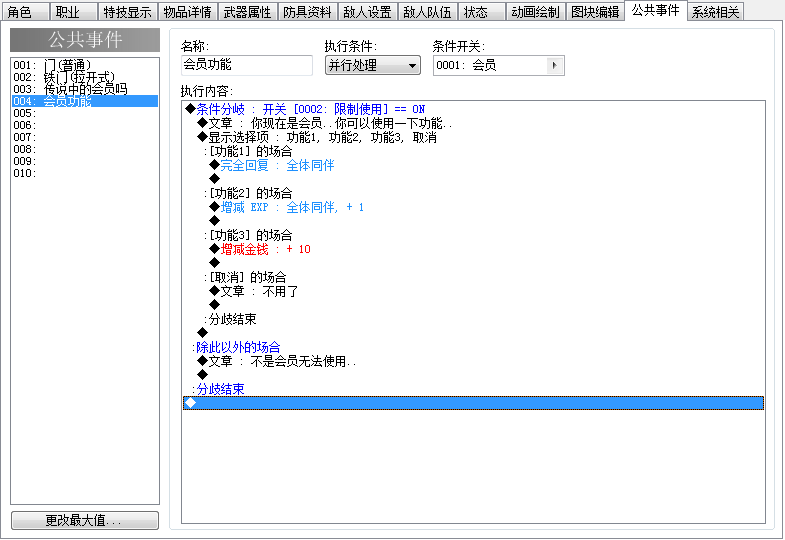Open the 物品详情 tab
The image size is (785, 540).
coord(187,12)
